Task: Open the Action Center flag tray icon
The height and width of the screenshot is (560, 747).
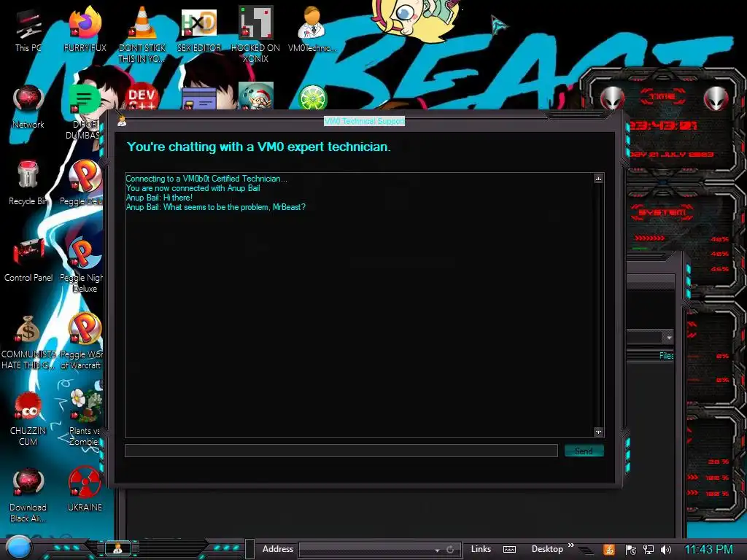Action: pos(631,550)
